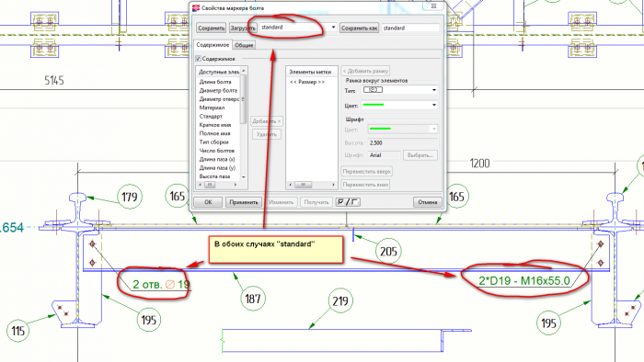
Task: Click the left arrow of the available elements horizontal scrollbar
Action: (200, 185)
